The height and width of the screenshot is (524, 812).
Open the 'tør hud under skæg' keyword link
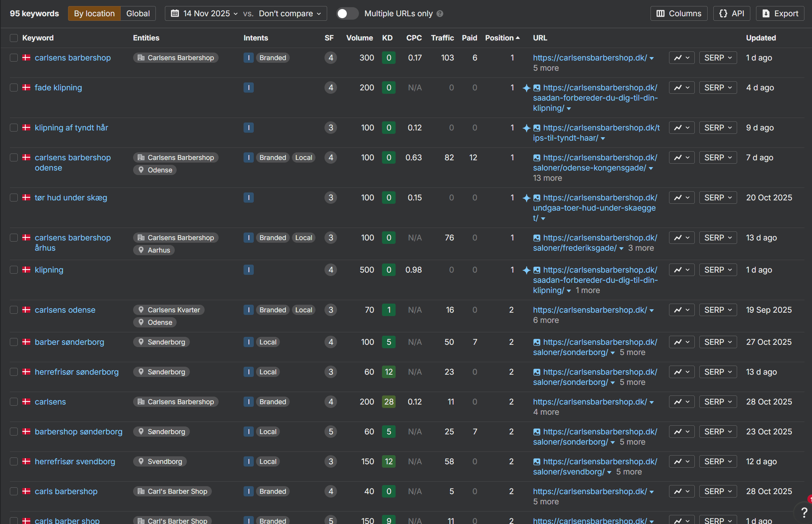[71, 198]
